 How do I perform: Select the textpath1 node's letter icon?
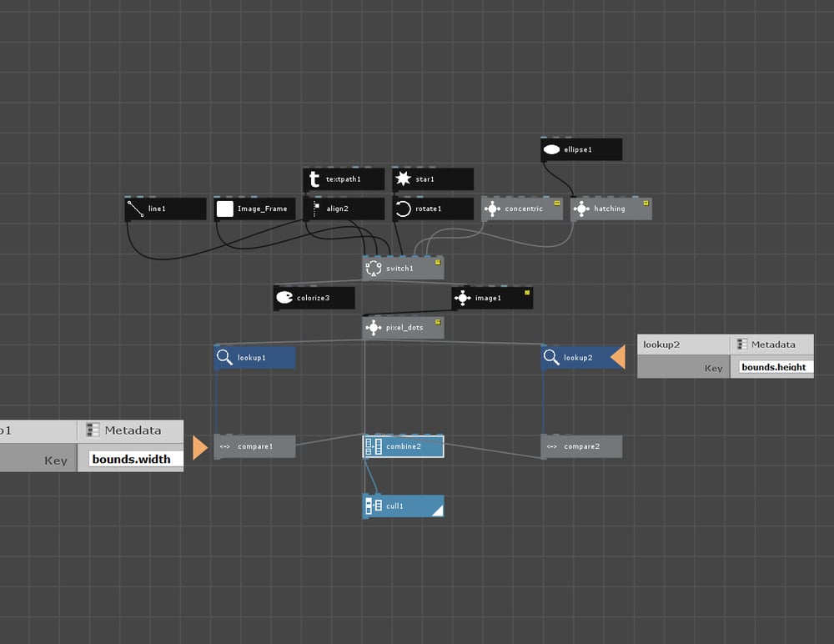click(314, 179)
